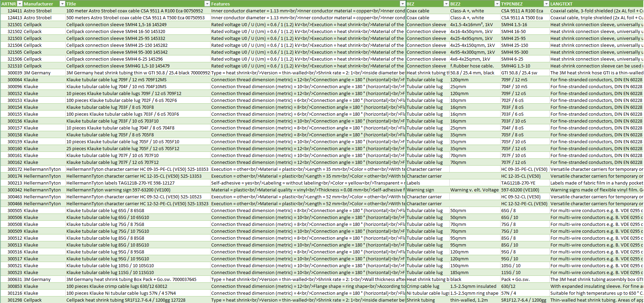Click BEZ2 cell '50.8 / 25.4 mm, black'

pyautogui.click(x=475, y=73)
